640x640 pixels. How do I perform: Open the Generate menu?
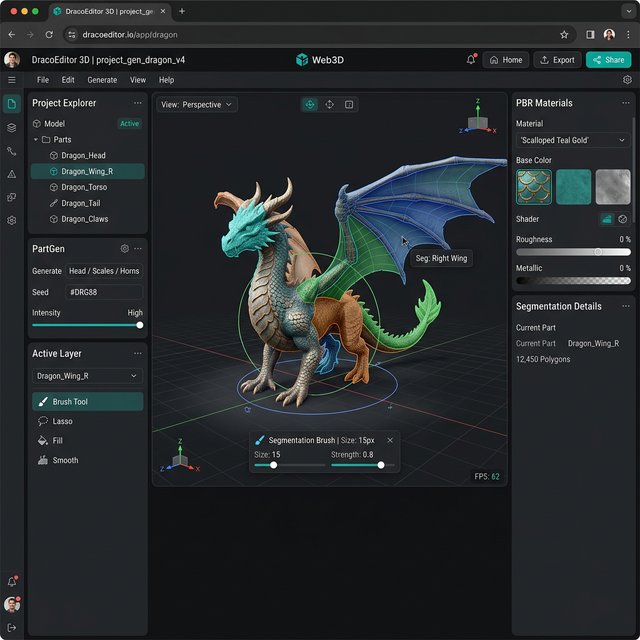102,80
